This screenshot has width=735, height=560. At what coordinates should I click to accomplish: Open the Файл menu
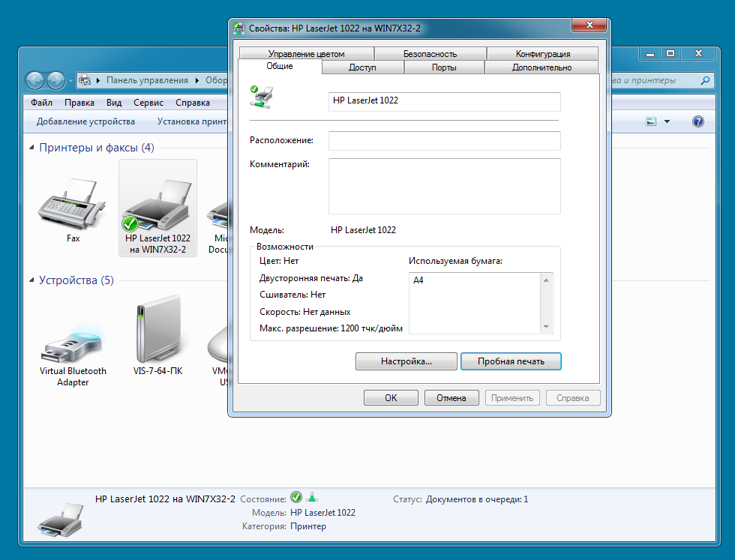[x=41, y=103]
